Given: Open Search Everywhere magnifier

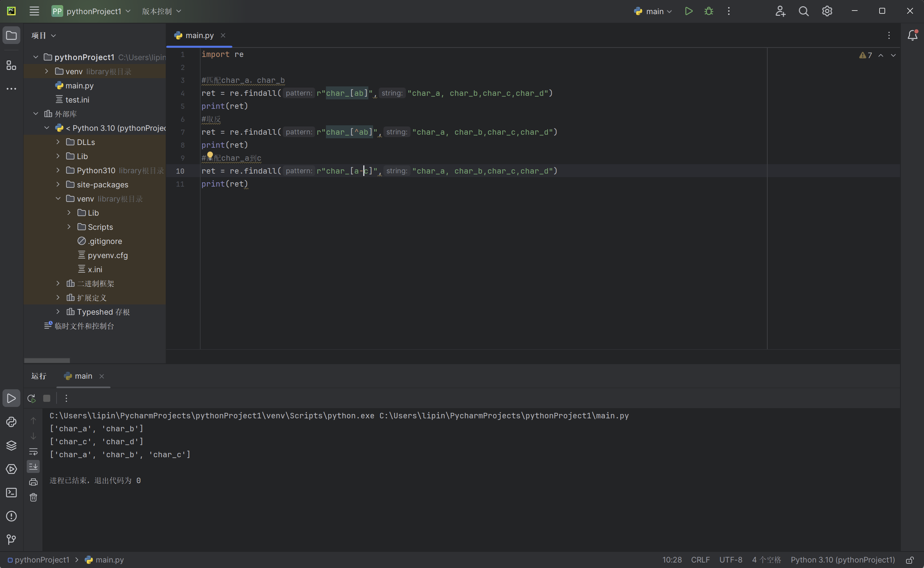Looking at the screenshot, I should [x=803, y=11].
